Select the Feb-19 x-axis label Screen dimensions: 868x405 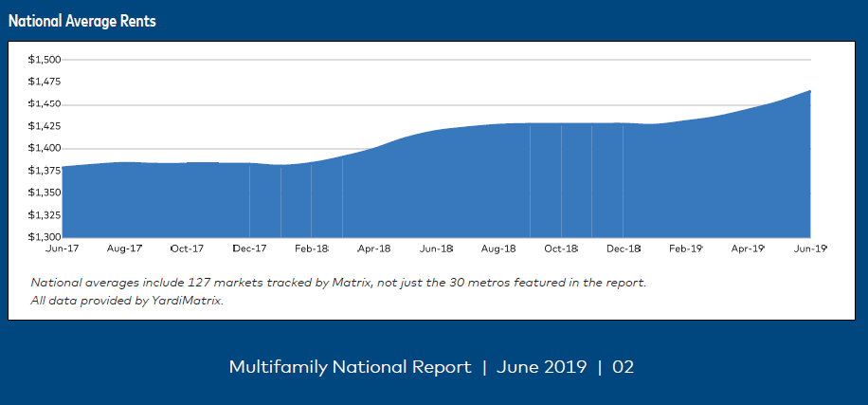[685, 249]
